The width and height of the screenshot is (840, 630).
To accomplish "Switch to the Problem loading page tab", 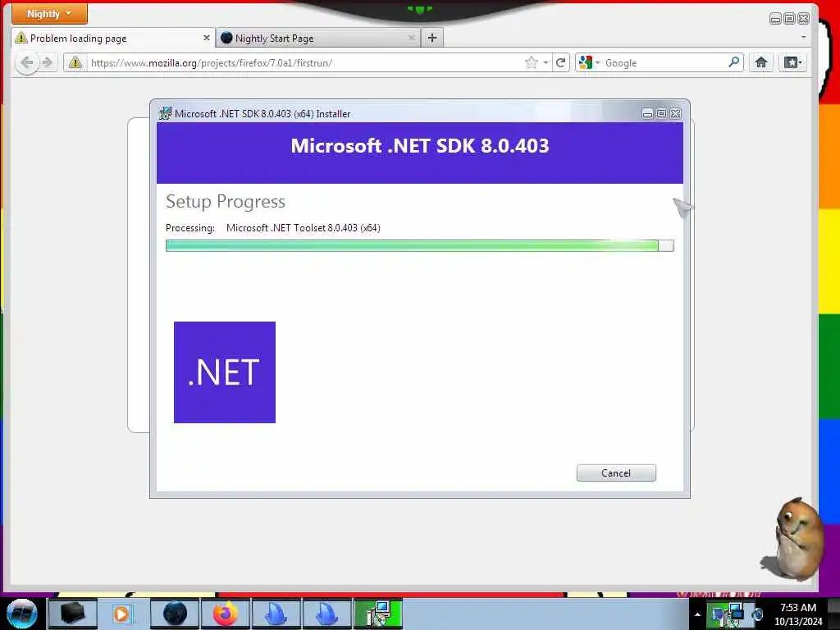I will point(112,38).
